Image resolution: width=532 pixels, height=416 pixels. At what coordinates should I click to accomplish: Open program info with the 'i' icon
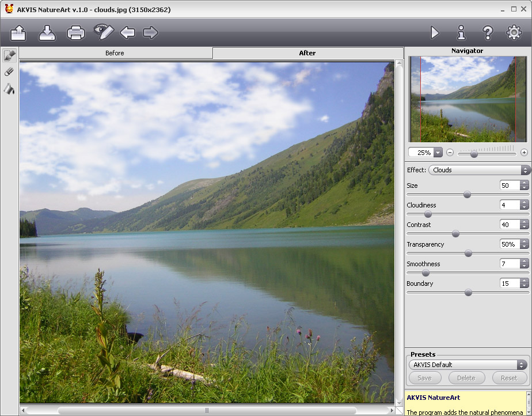pos(461,33)
